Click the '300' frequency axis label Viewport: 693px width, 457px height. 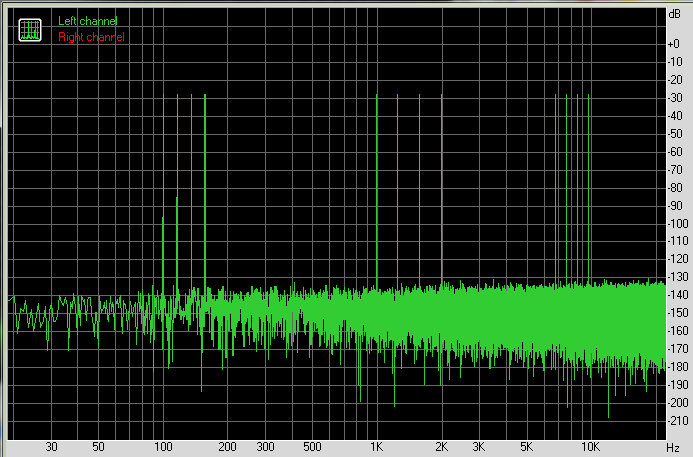coord(265,447)
